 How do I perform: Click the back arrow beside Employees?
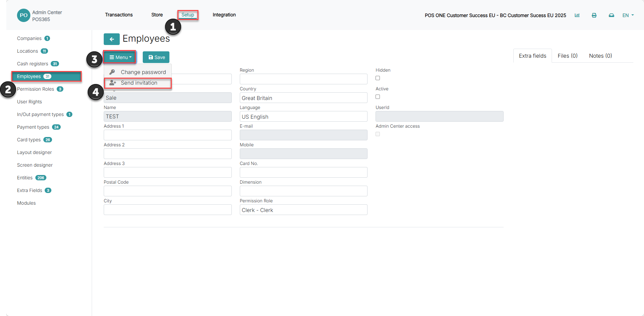click(x=112, y=39)
